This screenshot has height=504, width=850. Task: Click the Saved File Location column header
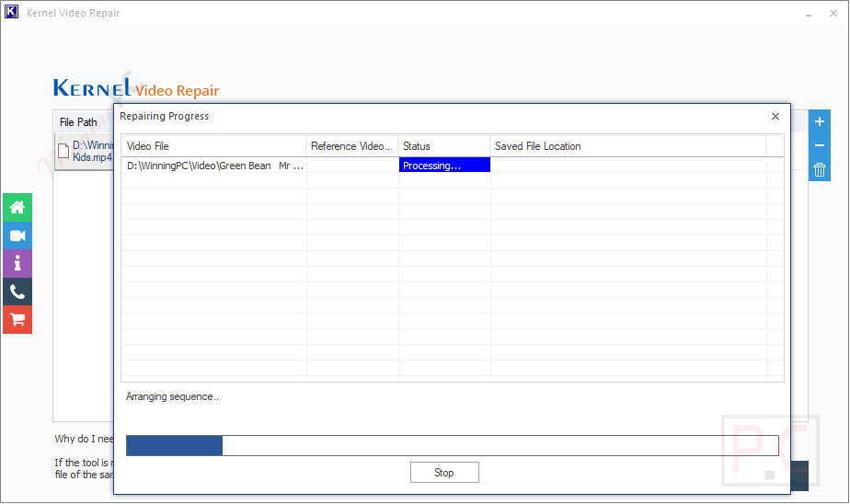coord(628,146)
